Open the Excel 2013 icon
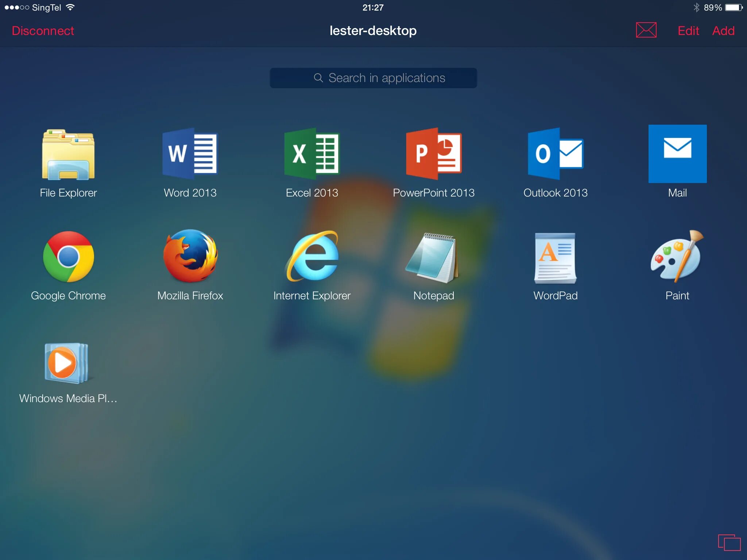 coord(312,153)
